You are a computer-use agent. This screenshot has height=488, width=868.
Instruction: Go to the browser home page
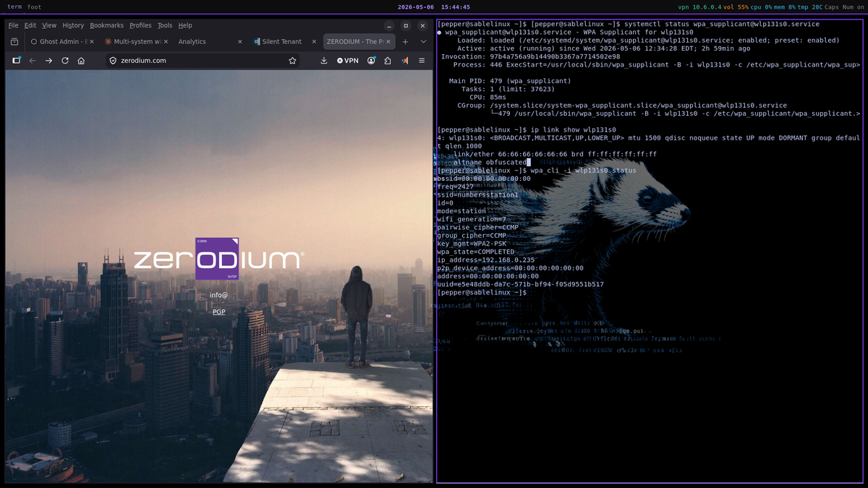(81, 61)
